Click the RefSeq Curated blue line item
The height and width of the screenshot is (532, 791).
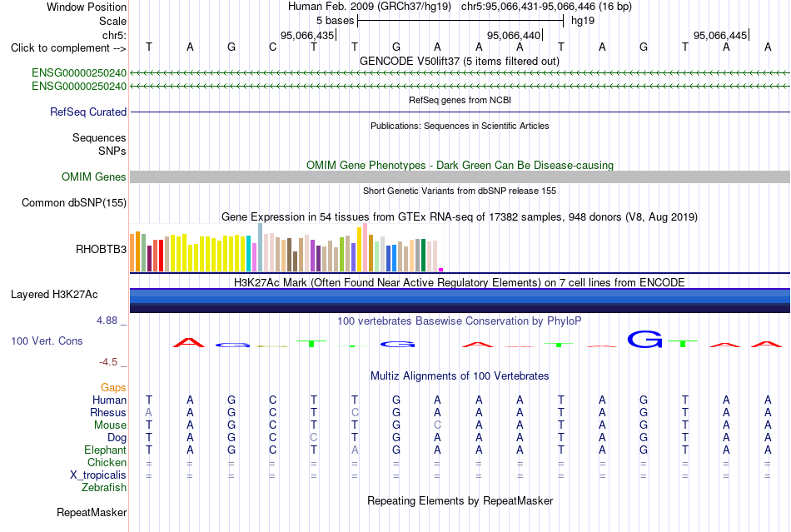tap(460, 112)
